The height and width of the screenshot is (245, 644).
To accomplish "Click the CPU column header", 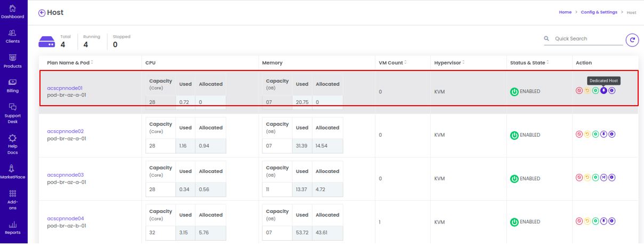I will pyautogui.click(x=150, y=62).
